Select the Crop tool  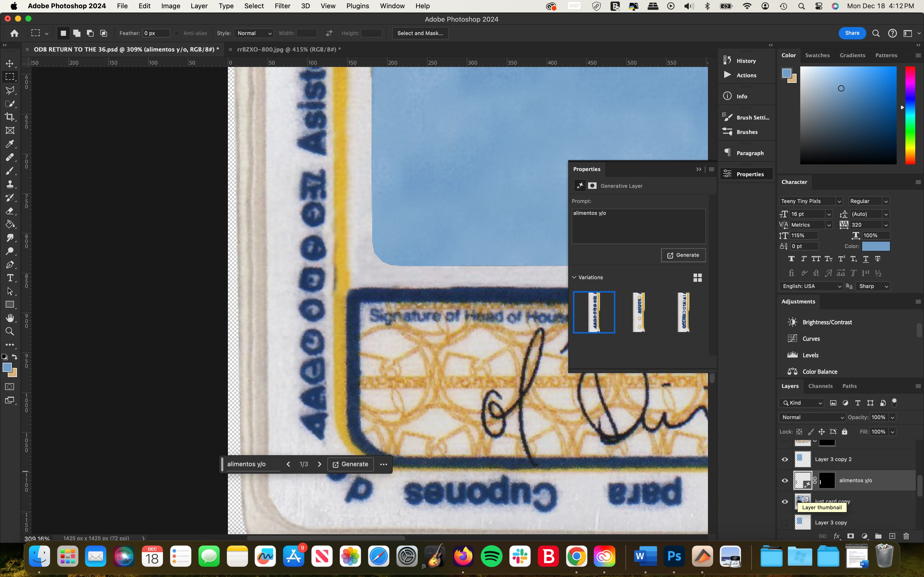pos(10,117)
